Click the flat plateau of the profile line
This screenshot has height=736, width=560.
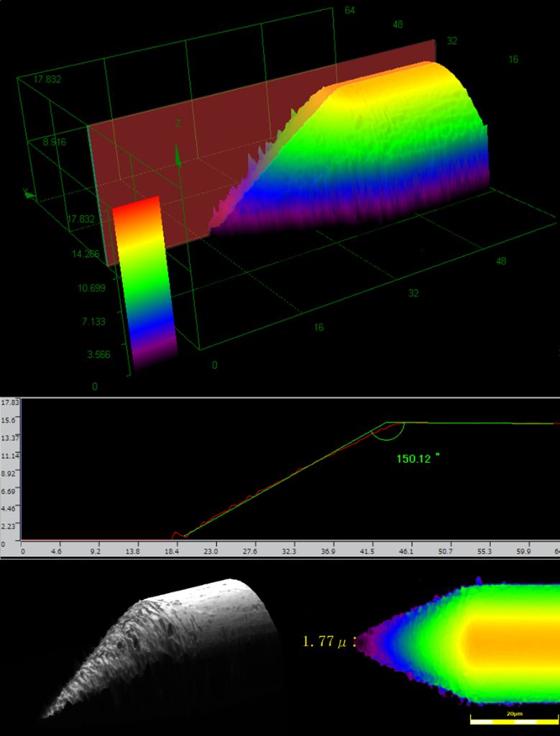coord(474,423)
